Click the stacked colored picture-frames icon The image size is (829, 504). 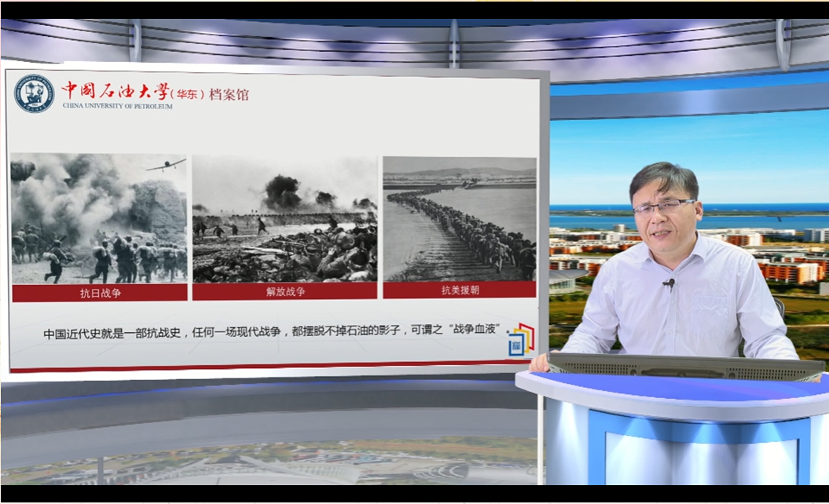(521, 338)
